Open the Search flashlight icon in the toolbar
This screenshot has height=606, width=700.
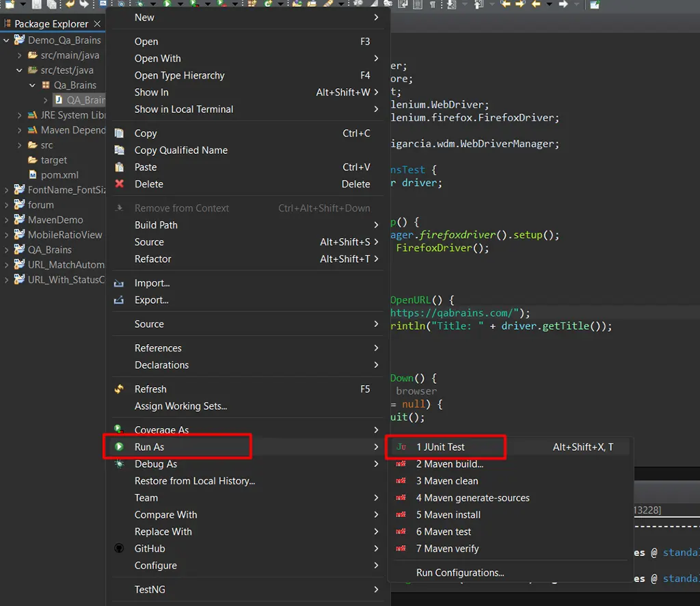(121, 5)
